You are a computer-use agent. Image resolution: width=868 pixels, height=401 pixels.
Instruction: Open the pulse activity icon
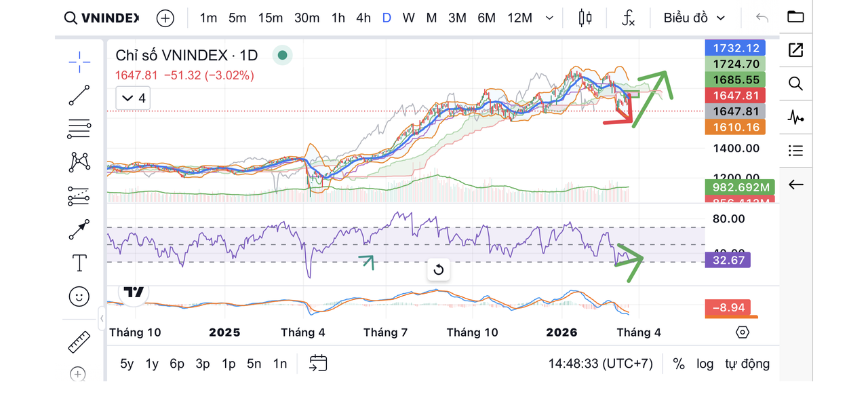click(x=795, y=117)
